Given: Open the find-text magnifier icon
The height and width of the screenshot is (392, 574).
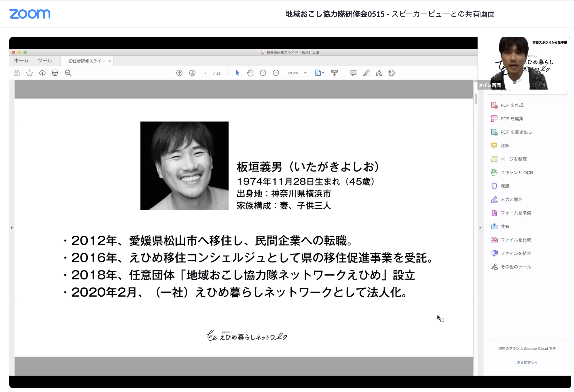Looking at the screenshot, I should point(68,73).
